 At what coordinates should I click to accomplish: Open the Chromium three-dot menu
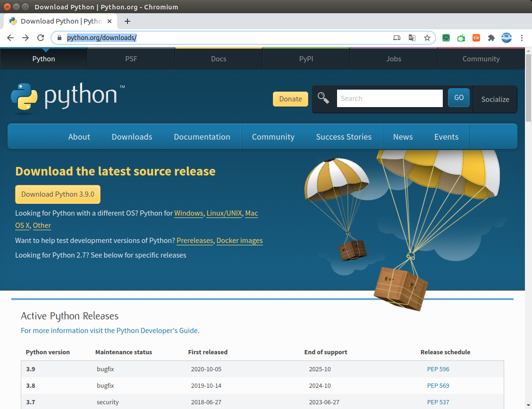tap(522, 38)
